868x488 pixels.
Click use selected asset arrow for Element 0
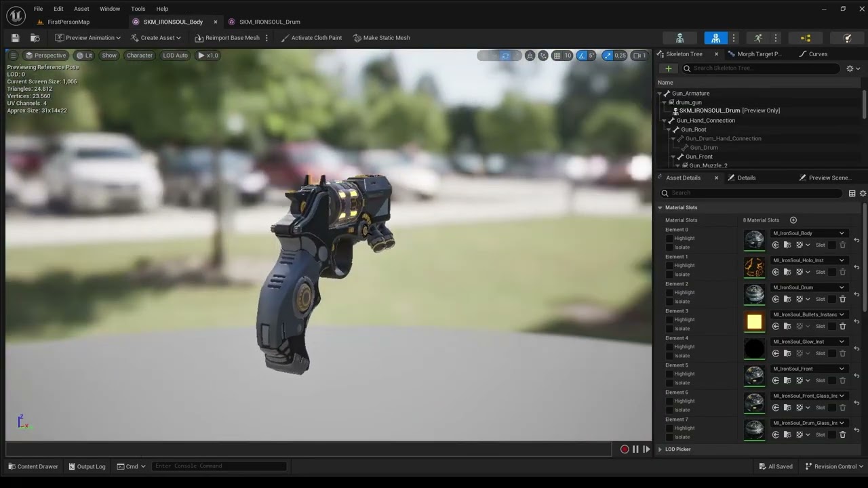[x=776, y=245]
